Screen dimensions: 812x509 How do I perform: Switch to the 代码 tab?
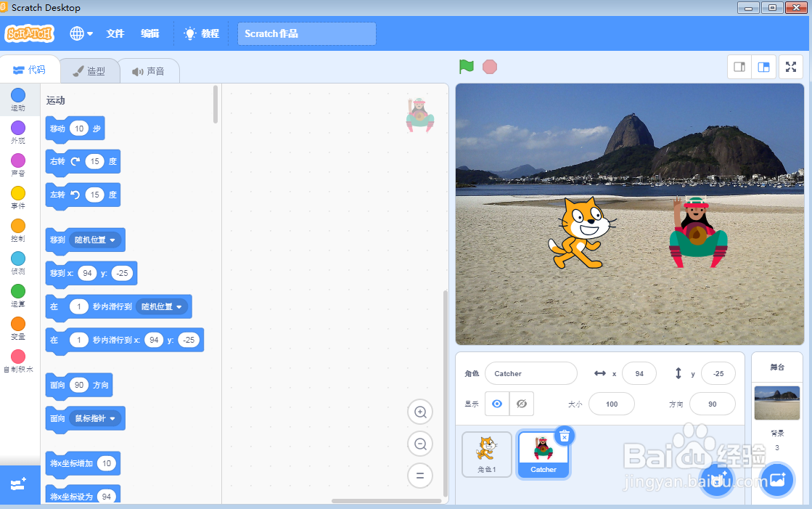[x=30, y=70]
